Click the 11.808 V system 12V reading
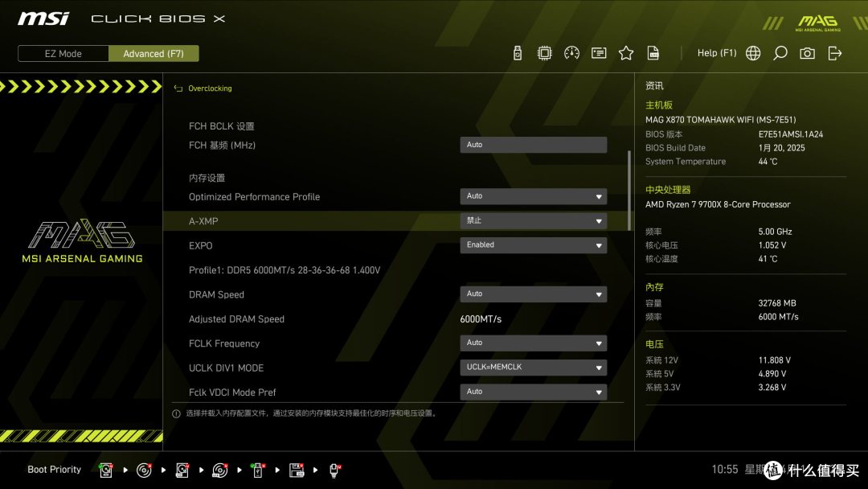Image resolution: width=868 pixels, height=489 pixels. [x=775, y=360]
